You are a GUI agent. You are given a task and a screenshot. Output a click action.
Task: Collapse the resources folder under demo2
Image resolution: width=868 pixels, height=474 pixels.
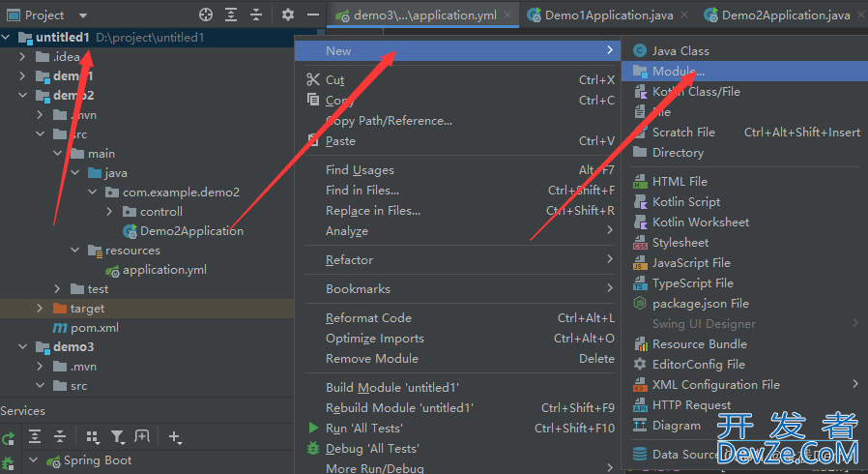point(74,251)
